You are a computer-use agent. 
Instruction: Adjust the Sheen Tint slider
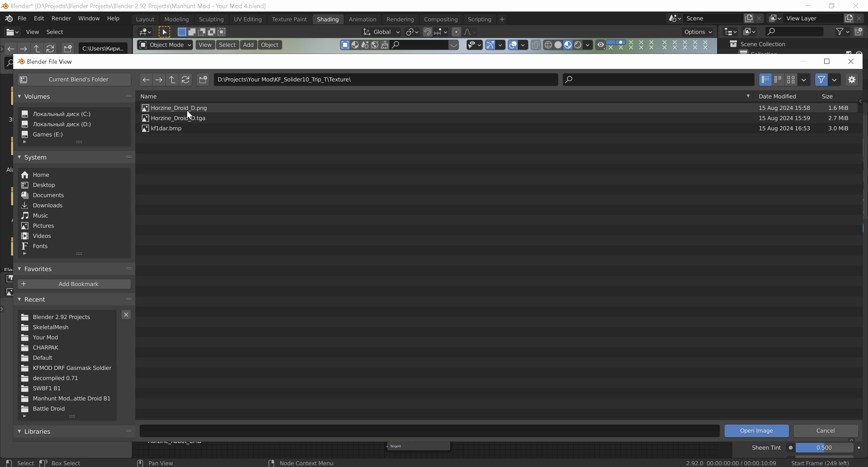click(824, 448)
